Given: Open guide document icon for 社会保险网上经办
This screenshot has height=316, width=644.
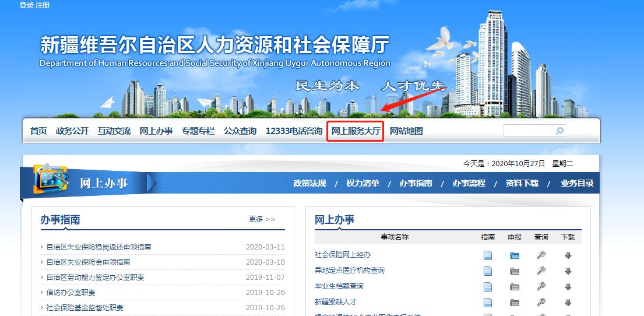Looking at the screenshot, I should click(487, 255).
